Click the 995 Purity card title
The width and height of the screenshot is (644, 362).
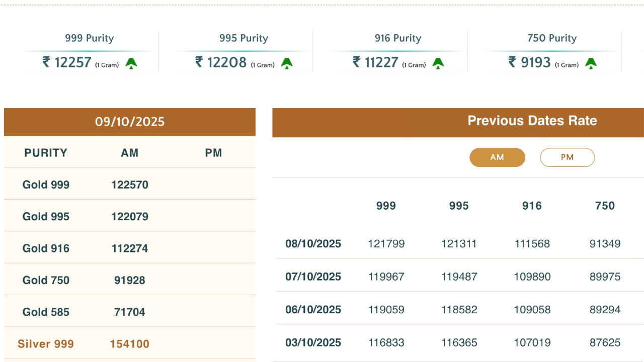point(244,38)
